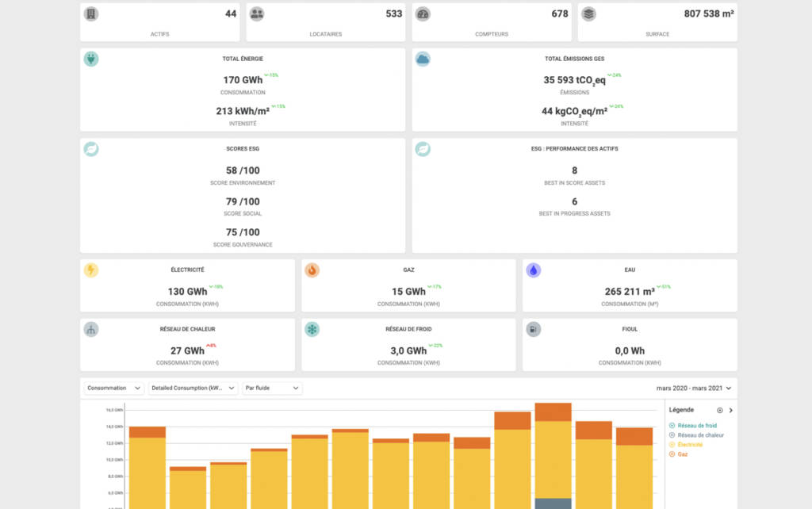812x509 pixels.
Task: Toggle Réseau de froid series in legend
Action: click(695, 426)
